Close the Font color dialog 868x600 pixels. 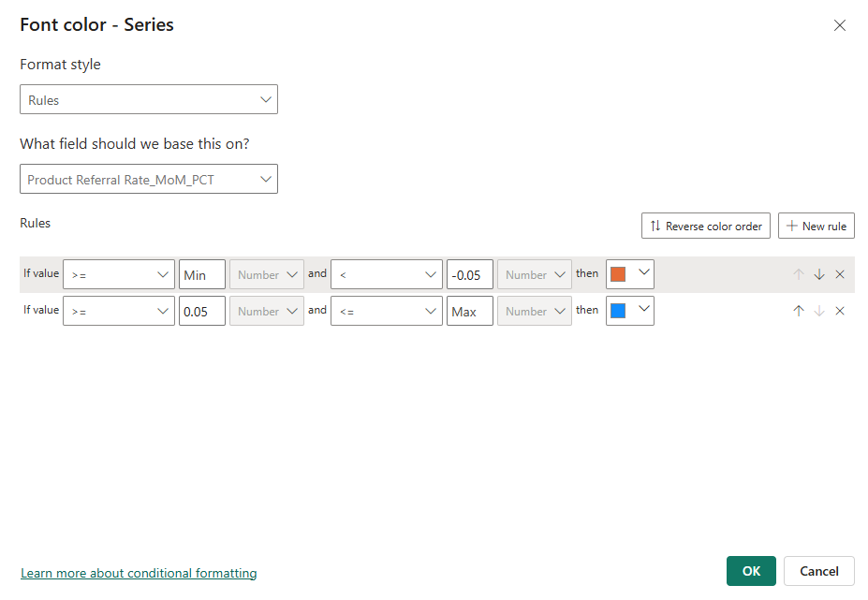(839, 25)
